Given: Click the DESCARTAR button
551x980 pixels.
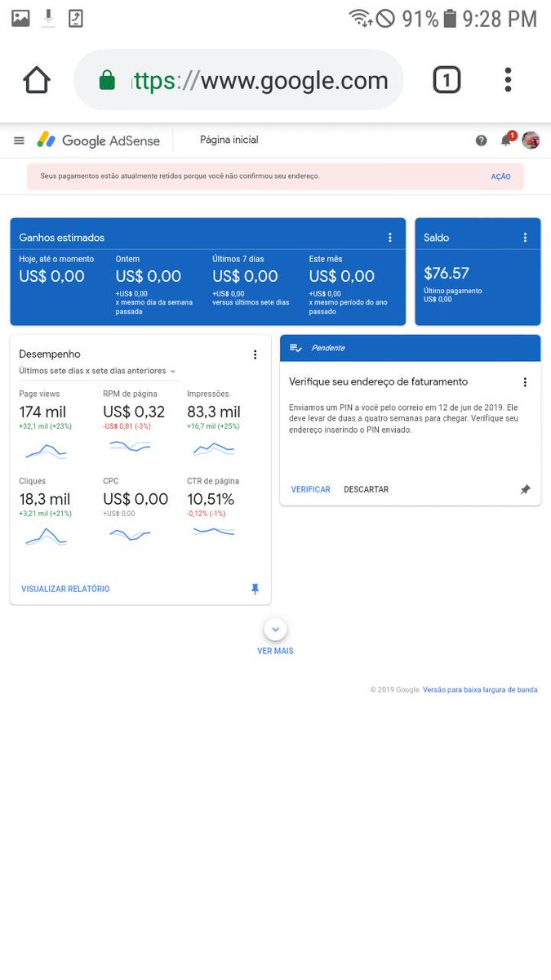Looking at the screenshot, I should point(367,489).
